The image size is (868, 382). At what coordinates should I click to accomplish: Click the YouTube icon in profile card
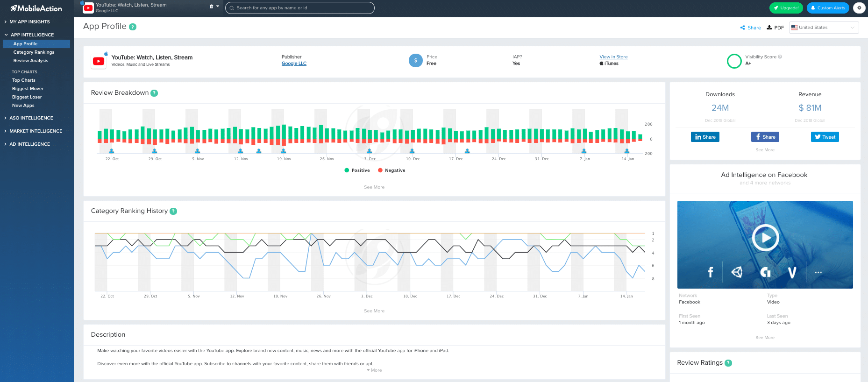[x=99, y=61]
